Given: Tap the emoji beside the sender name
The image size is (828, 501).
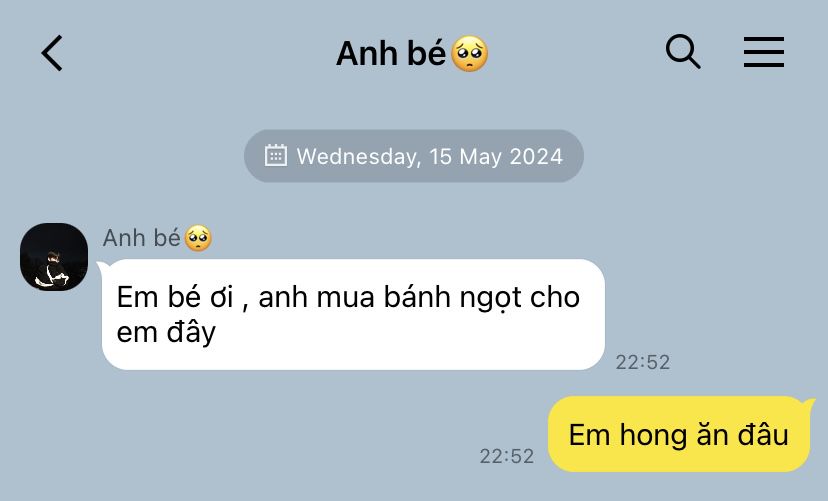Looking at the screenshot, I should [x=198, y=238].
